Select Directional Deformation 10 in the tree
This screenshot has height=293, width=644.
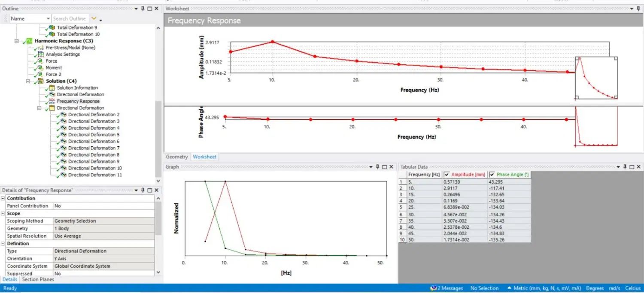95,168
